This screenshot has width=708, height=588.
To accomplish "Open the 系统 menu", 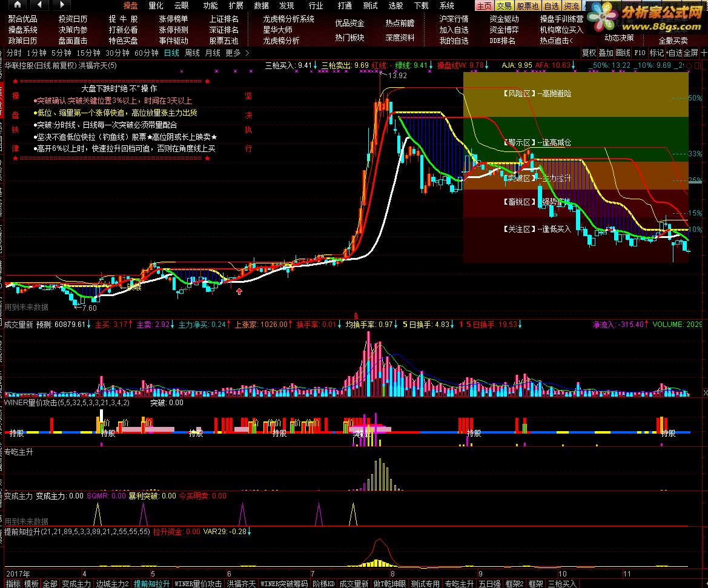I will (447, 5).
